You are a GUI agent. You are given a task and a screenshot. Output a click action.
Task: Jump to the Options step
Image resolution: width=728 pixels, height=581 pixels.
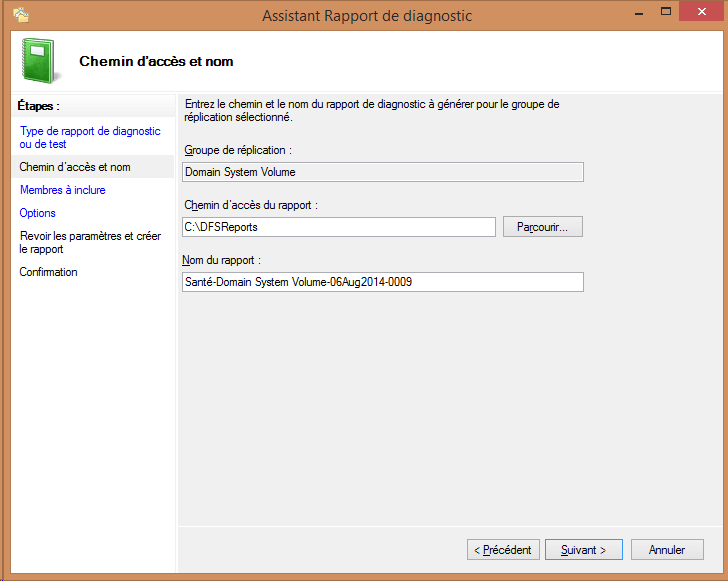37,213
